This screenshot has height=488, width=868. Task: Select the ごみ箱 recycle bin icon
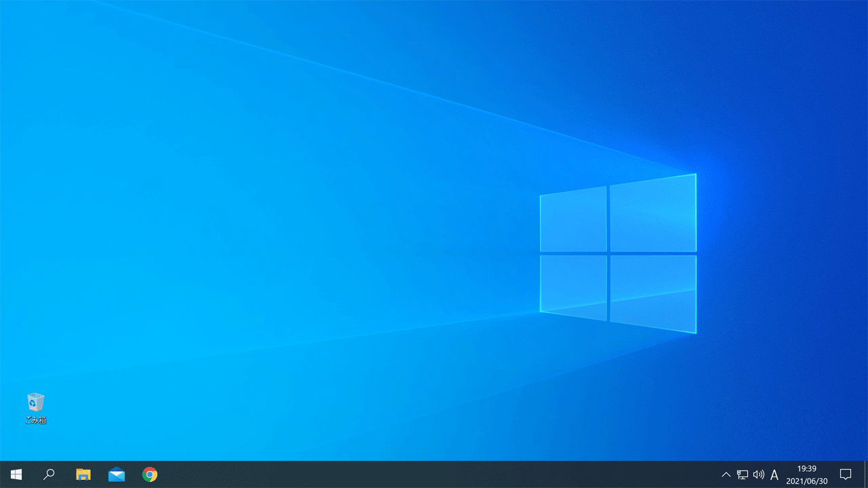pyautogui.click(x=36, y=408)
